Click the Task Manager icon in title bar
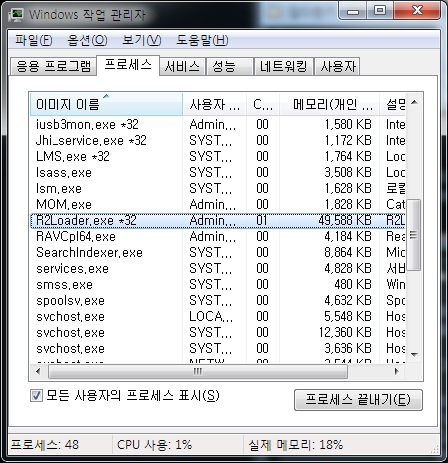Screen dimensions: 448x463 click(16, 15)
